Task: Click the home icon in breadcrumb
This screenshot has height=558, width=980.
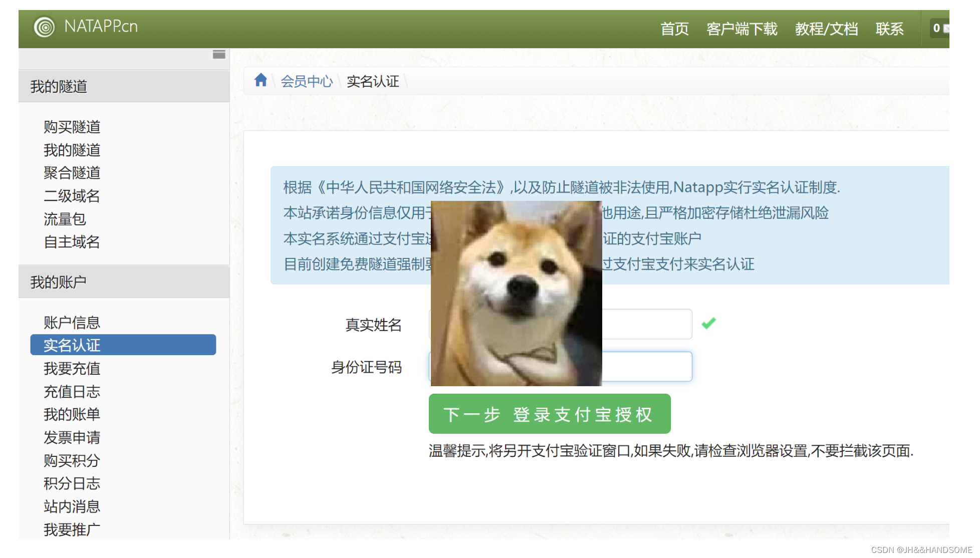Action: point(261,80)
